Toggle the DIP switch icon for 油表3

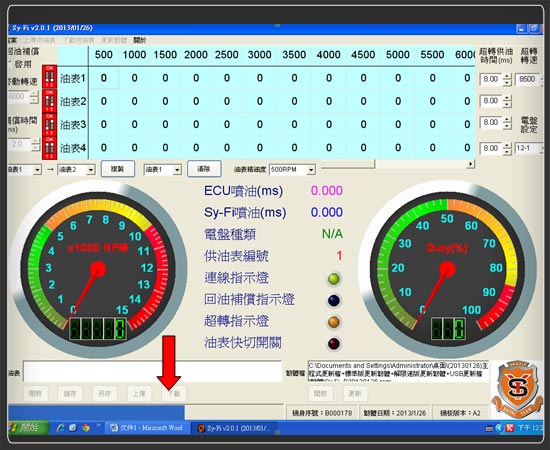[49, 124]
